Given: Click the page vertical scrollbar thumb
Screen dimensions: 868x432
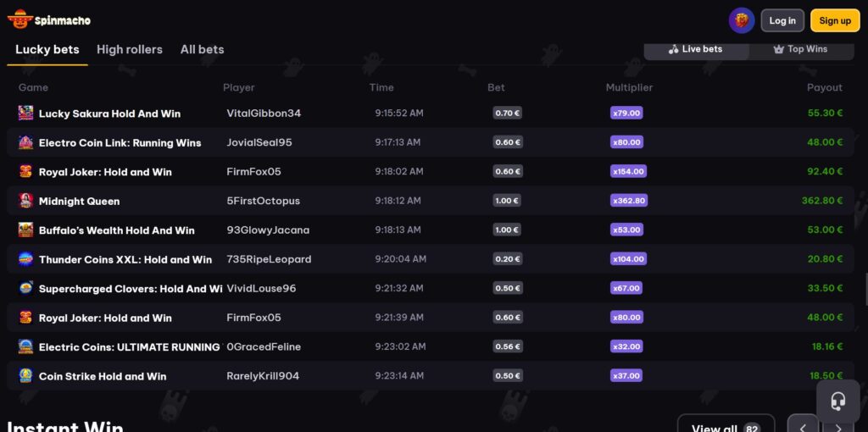Looking at the screenshot, I should point(865,288).
